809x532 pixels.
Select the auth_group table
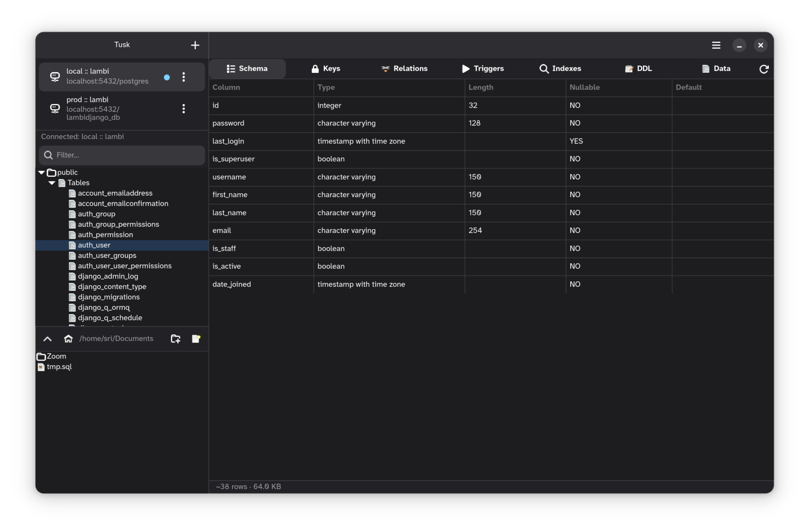97,214
